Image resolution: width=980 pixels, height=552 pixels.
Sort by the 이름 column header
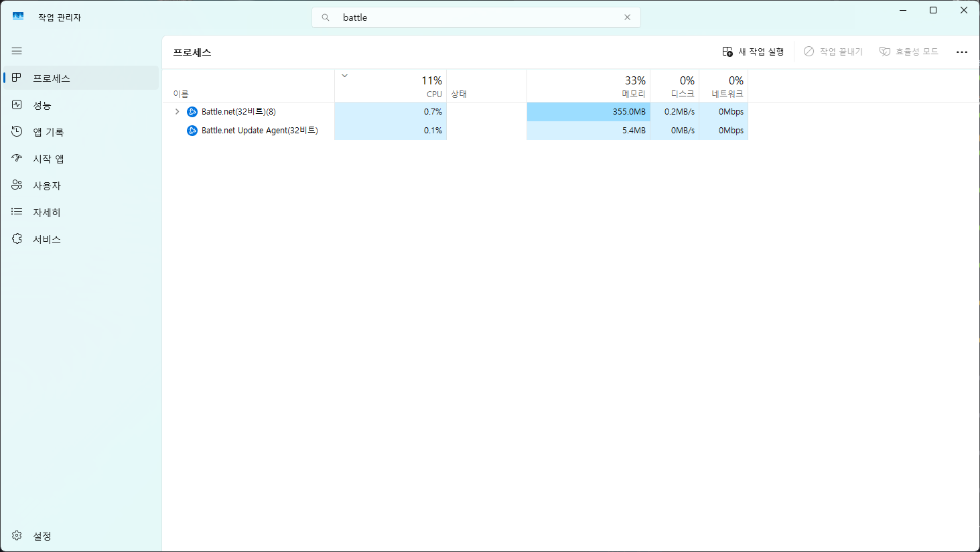coord(249,86)
